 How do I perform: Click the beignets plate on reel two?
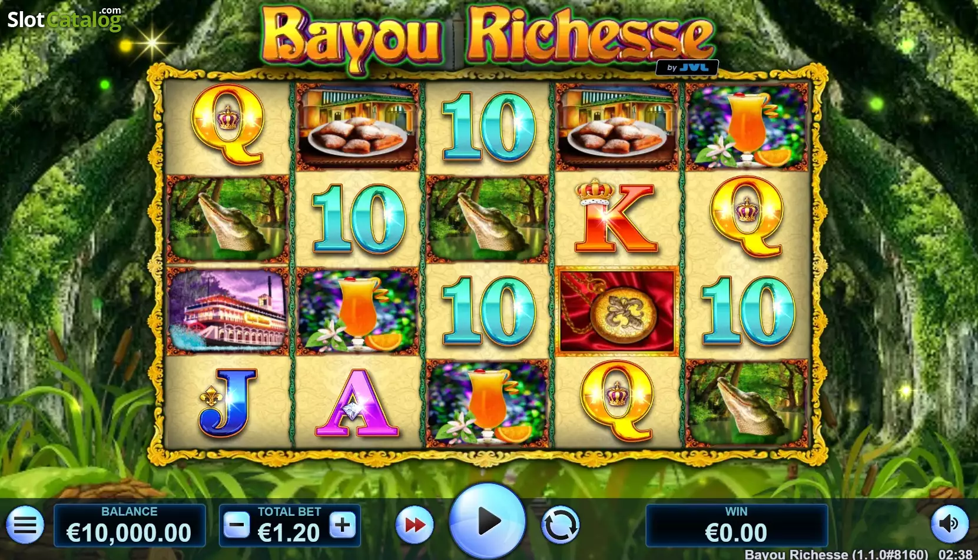(357, 127)
